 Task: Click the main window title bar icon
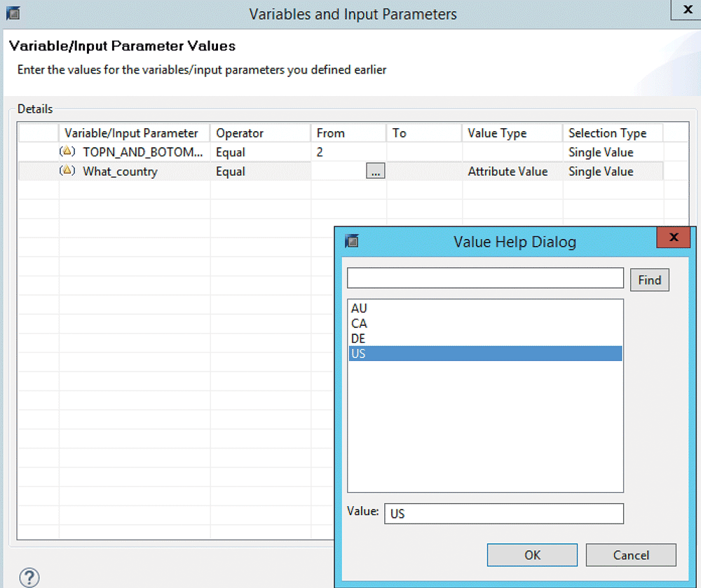[13, 14]
